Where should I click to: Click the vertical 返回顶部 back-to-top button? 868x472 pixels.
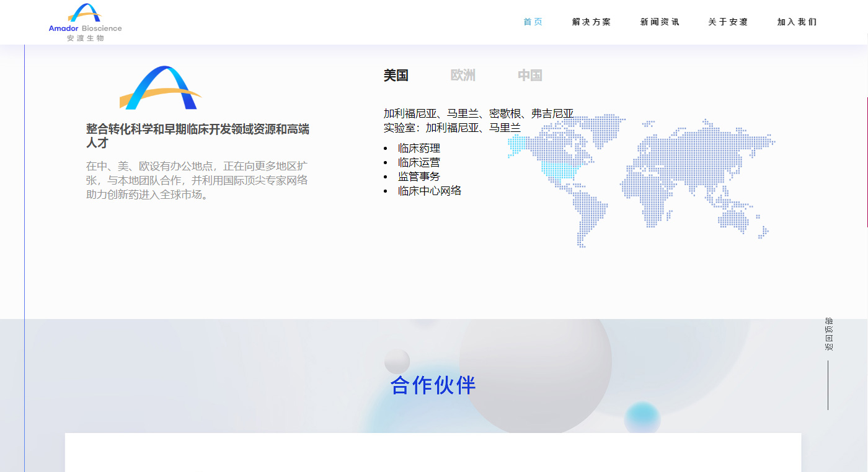828,334
